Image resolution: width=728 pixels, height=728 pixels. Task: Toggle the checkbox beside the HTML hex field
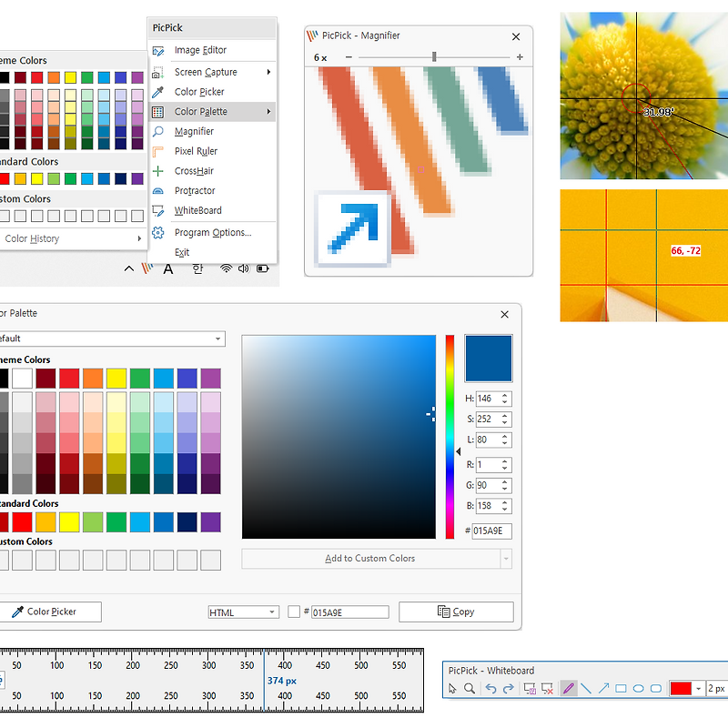[294, 612]
